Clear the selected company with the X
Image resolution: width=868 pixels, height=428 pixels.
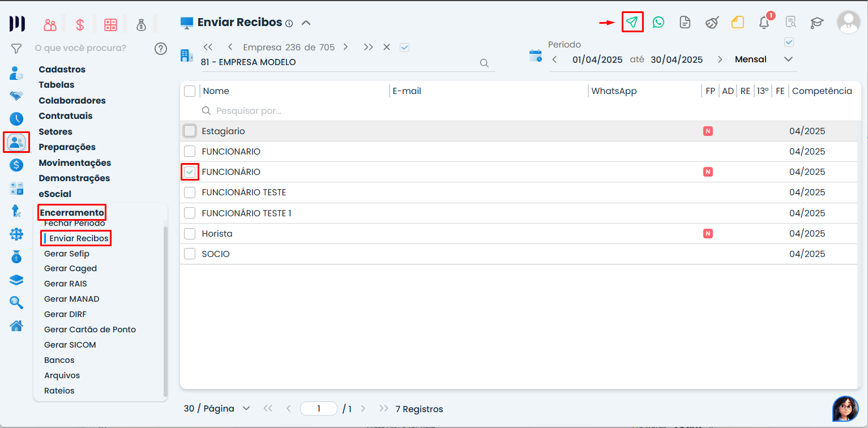click(387, 48)
